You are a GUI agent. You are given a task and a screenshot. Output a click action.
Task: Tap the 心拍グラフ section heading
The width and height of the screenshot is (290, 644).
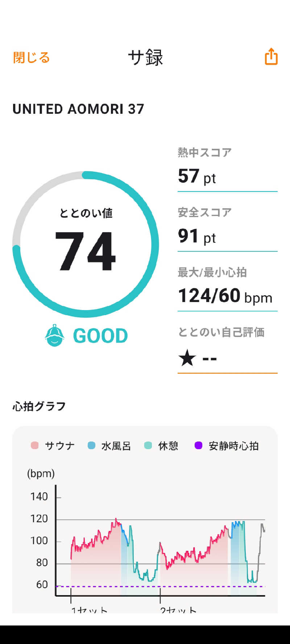click(39, 406)
